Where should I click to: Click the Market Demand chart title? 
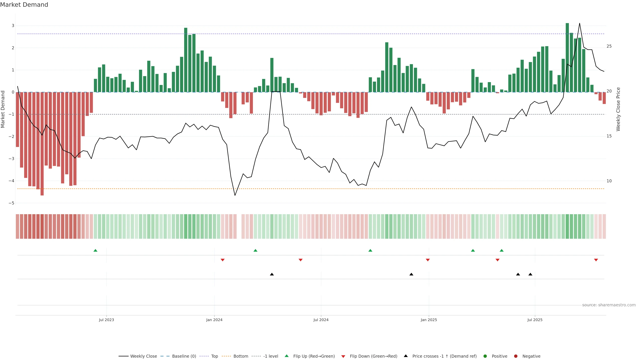click(x=24, y=5)
